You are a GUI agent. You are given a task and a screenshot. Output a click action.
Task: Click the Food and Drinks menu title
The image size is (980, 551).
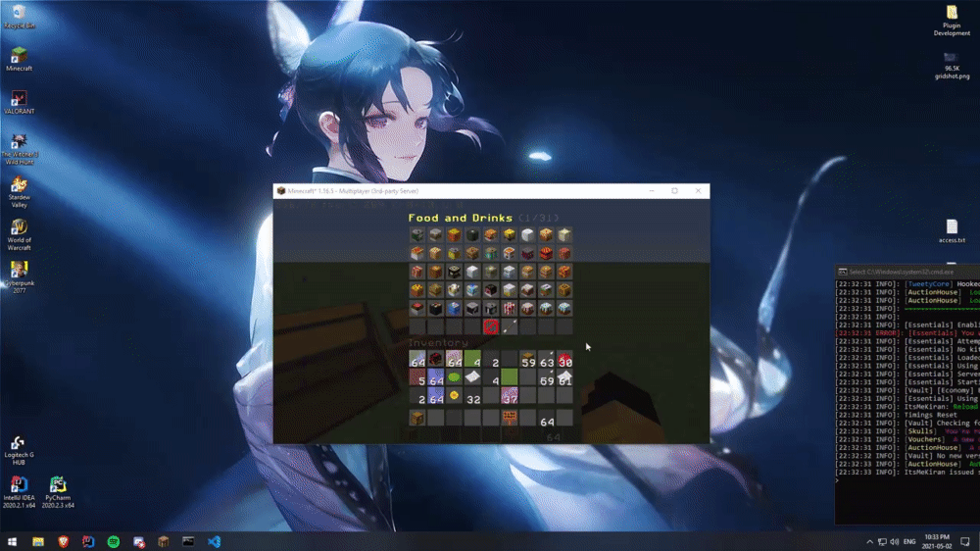[x=460, y=218]
